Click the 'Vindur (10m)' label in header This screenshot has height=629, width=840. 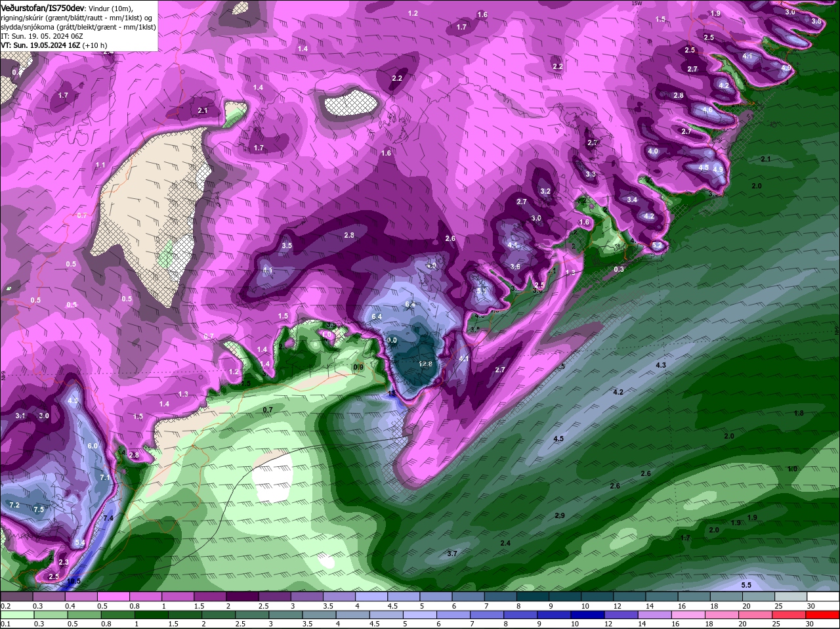pos(110,7)
